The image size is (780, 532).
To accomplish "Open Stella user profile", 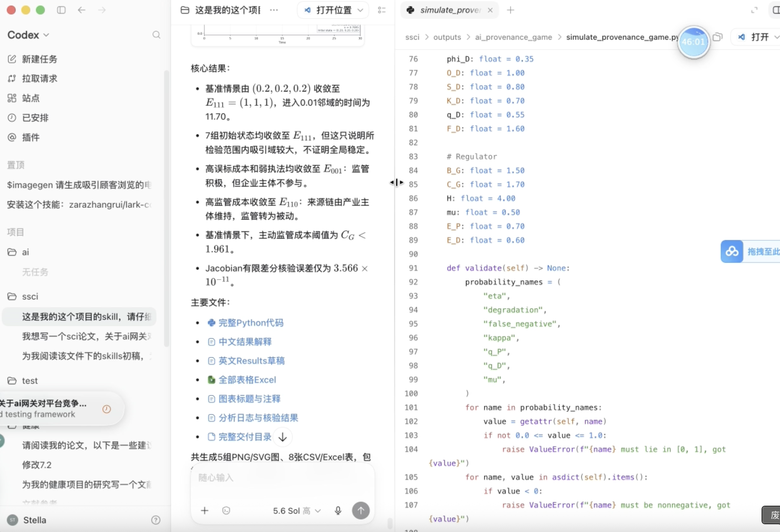I will click(x=27, y=520).
